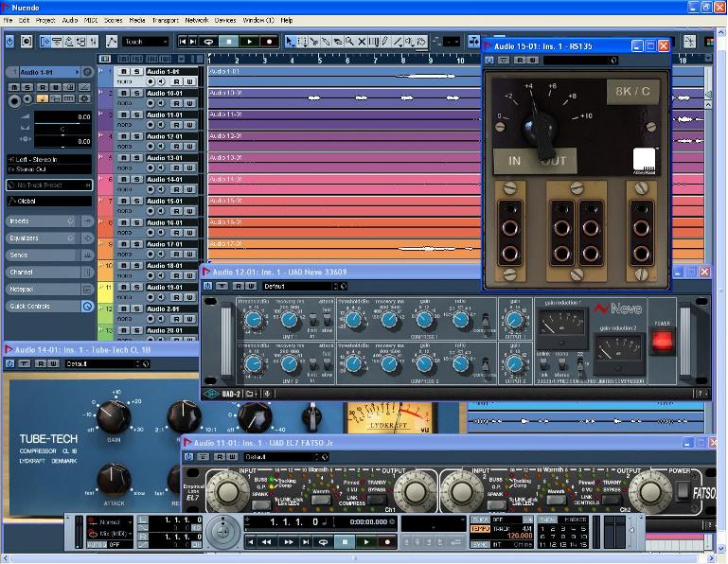Click the Neve 33609 red power button
The height and width of the screenshot is (564, 728).
tap(663, 341)
